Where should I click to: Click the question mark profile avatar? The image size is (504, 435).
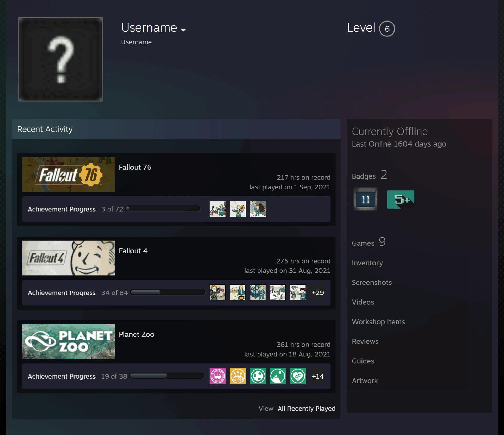60,59
